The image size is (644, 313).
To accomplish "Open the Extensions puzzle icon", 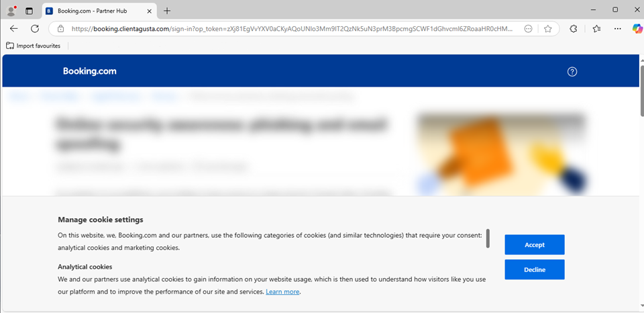I will click(x=574, y=29).
